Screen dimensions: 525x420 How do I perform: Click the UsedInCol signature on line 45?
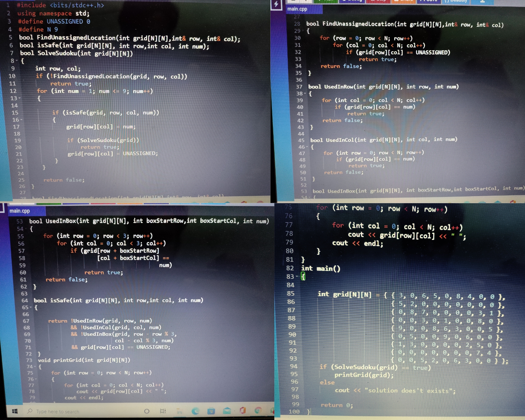pyautogui.click(x=384, y=140)
